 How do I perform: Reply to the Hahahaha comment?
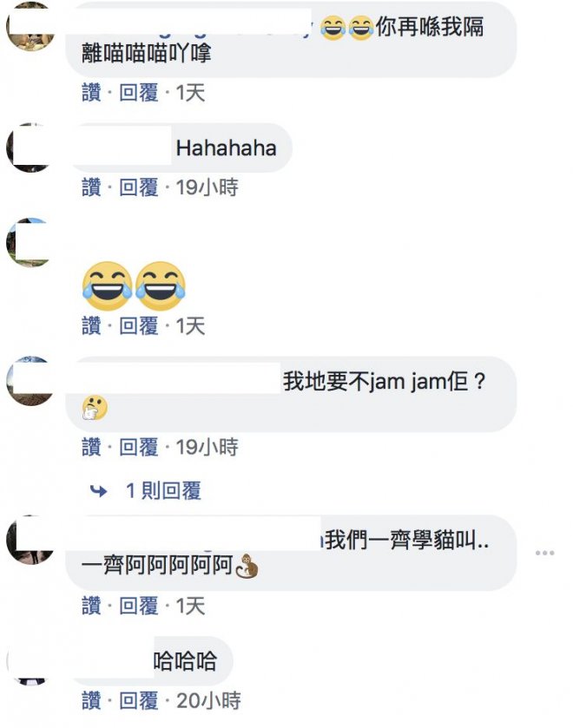pyautogui.click(x=139, y=187)
